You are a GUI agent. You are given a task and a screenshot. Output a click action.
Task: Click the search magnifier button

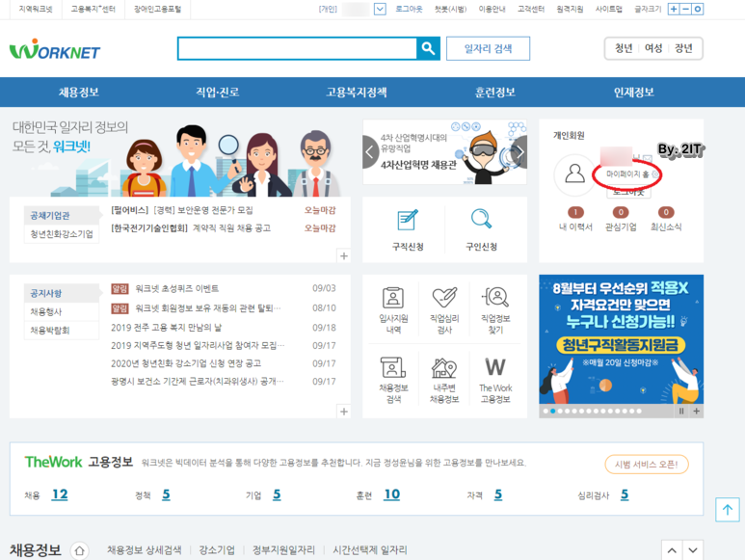click(x=428, y=48)
